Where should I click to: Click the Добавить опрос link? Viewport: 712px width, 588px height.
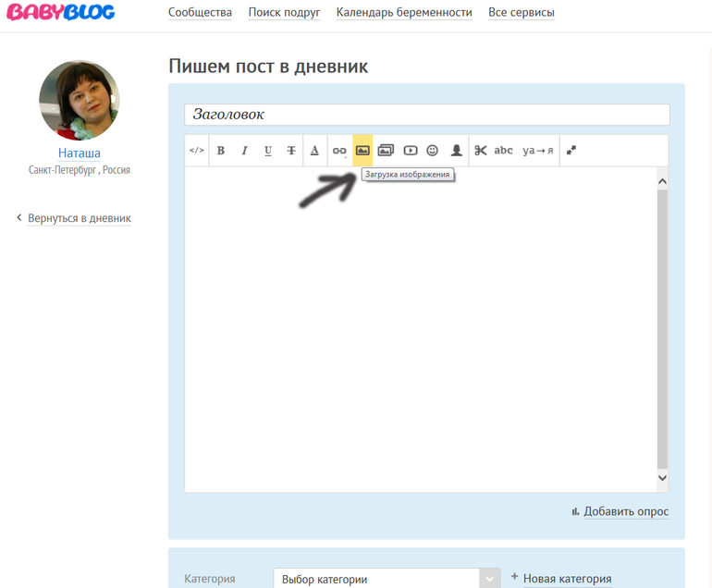(x=625, y=511)
